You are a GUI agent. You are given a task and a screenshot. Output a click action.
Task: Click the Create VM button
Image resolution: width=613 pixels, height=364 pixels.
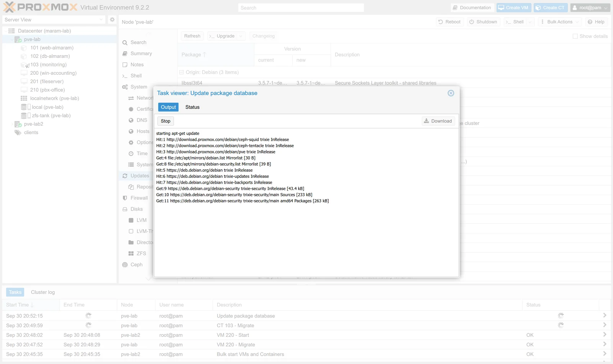(x=513, y=8)
